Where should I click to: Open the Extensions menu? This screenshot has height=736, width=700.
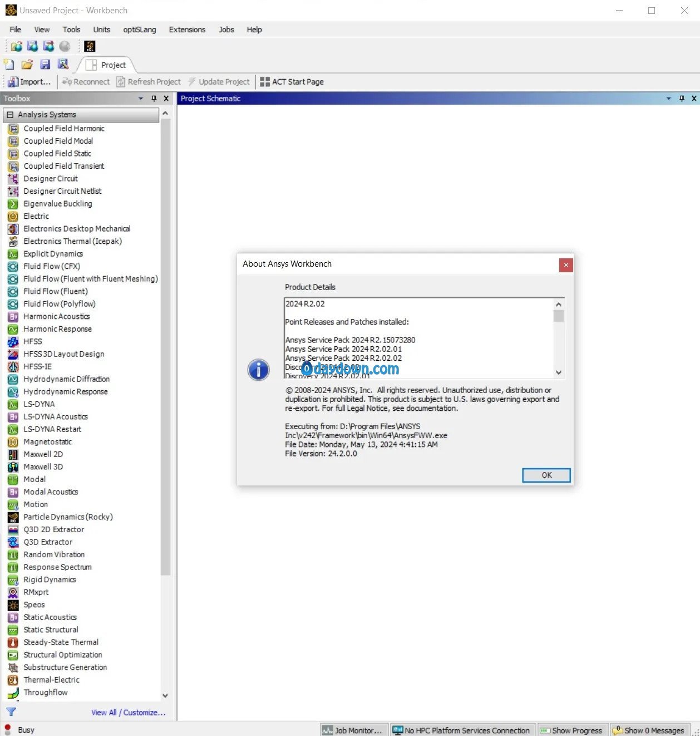187,30
